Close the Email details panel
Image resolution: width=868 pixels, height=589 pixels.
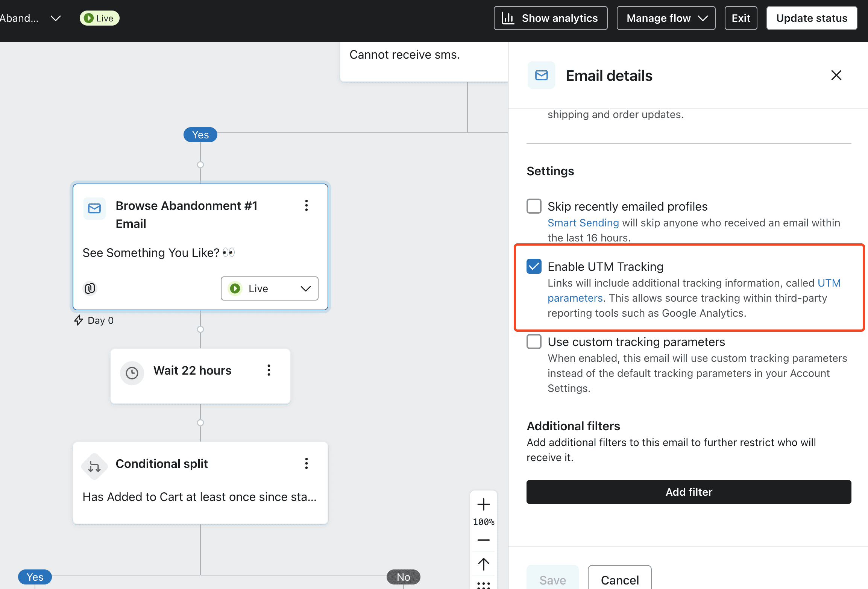[836, 75]
